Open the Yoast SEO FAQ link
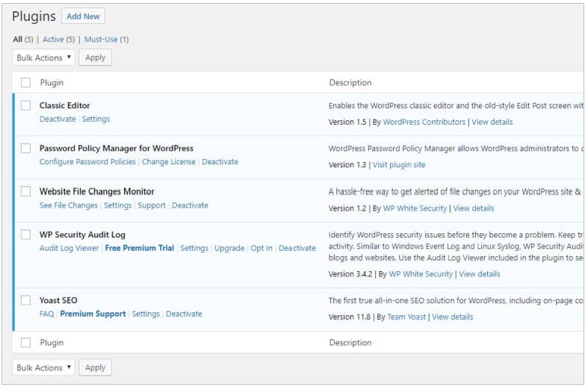This screenshot has width=588, height=387. tap(47, 314)
